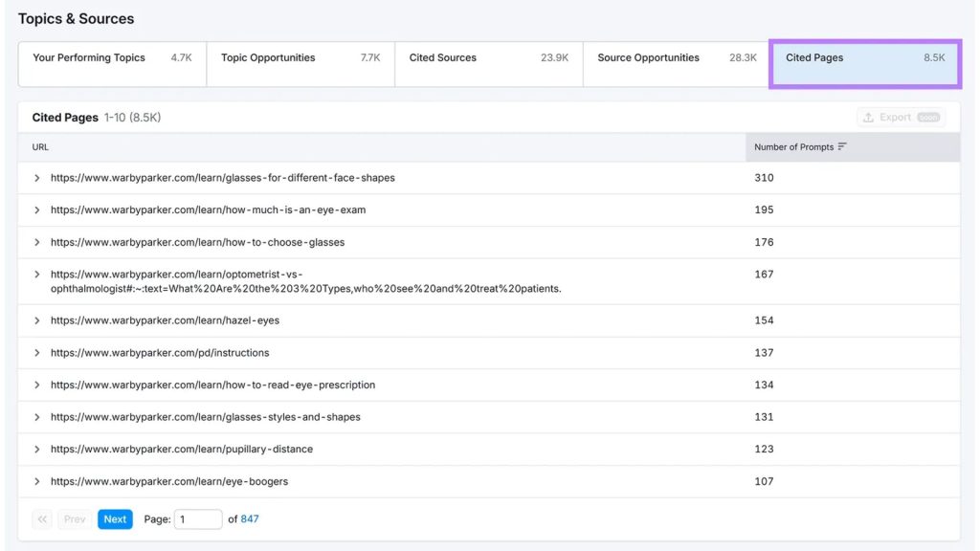Expand the hazel-eyes row
Screen dimensions: 980x551
(37, 320)
